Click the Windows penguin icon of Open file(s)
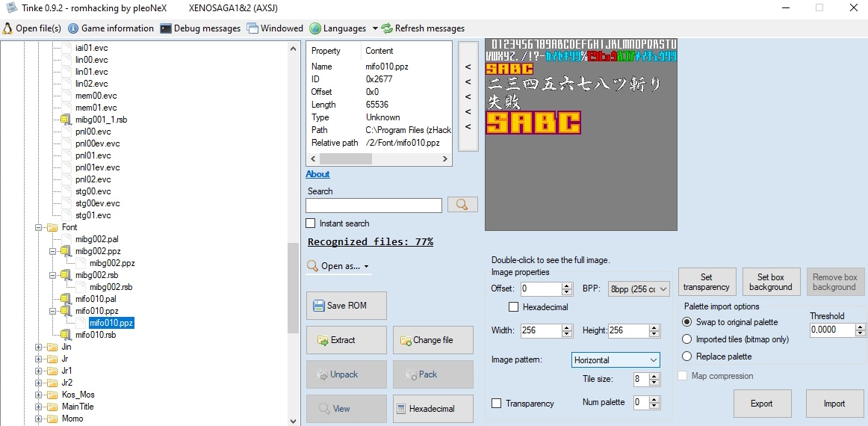Image resolution: width=868 pixels, height=426 pixels. 7,28
